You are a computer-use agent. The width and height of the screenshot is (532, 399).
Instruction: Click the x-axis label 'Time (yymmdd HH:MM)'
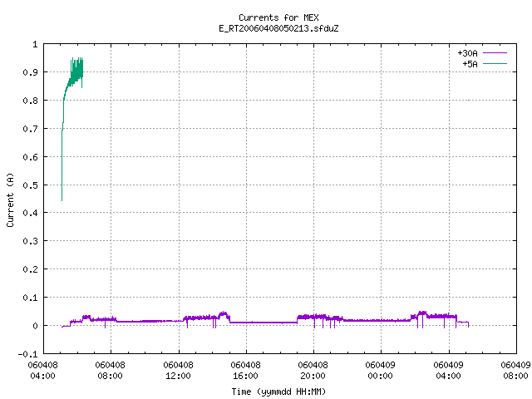(278, 392)
